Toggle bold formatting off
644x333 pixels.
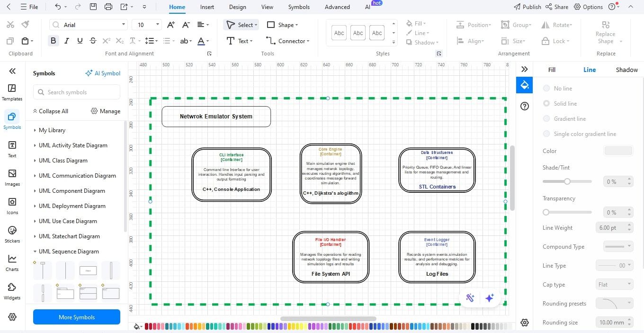click(x=53, y=40)
